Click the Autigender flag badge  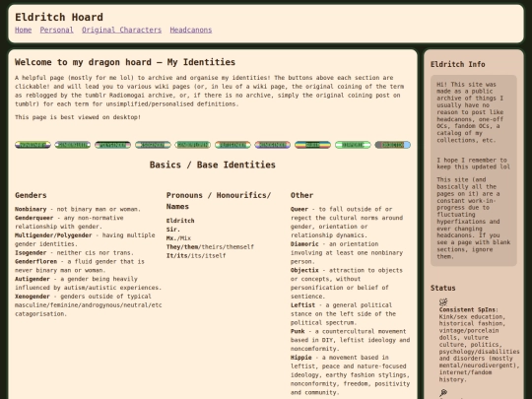pyautogui.click(x=233, y=145)
